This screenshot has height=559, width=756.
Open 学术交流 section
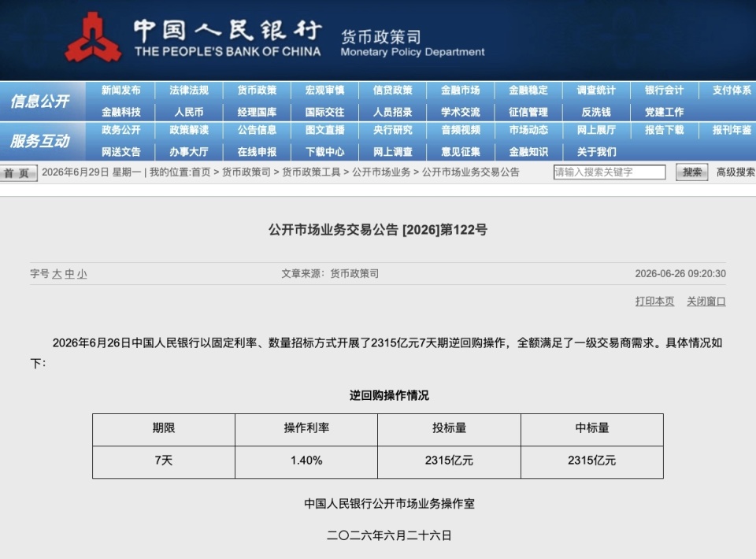pos(461,113)
